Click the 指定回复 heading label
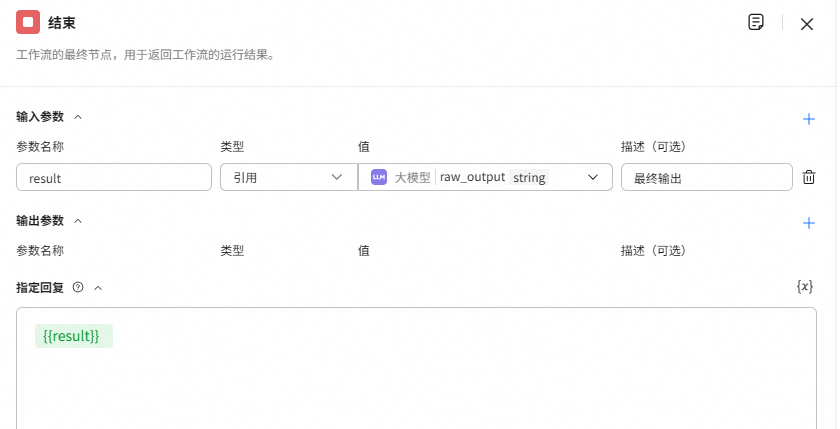Image resolution: width=840 pixels, height=429 pixels. click(40, 288)
